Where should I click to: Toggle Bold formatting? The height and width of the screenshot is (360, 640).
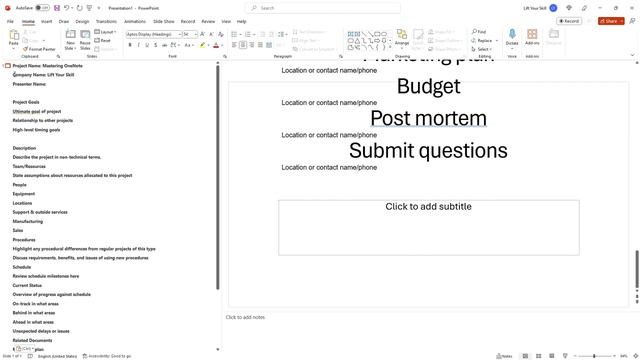130,45
